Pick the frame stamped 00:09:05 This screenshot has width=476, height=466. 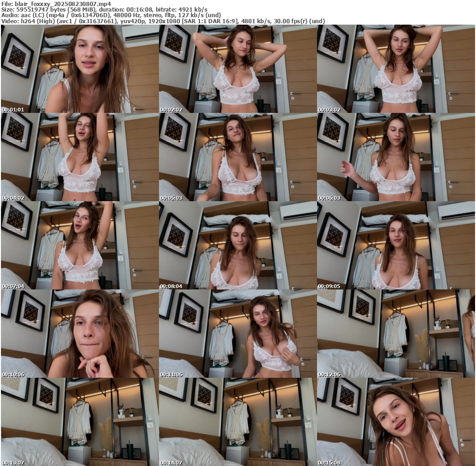click(x=396, y=245)
